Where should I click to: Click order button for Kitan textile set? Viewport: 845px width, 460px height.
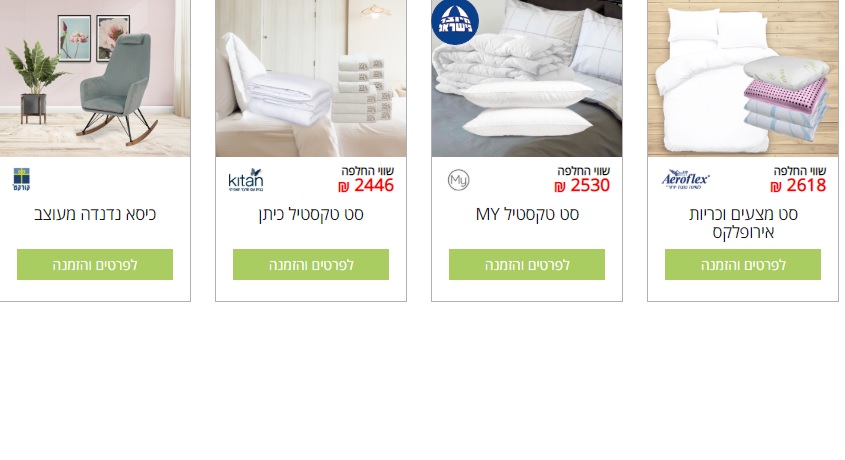click(x=311, y=264)
